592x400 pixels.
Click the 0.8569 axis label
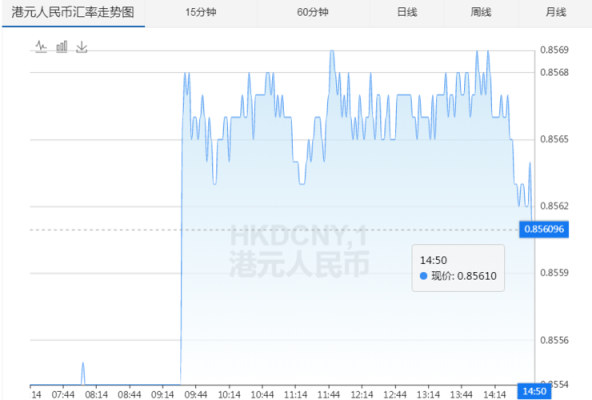pyautogui.click(x=554, y=50)
